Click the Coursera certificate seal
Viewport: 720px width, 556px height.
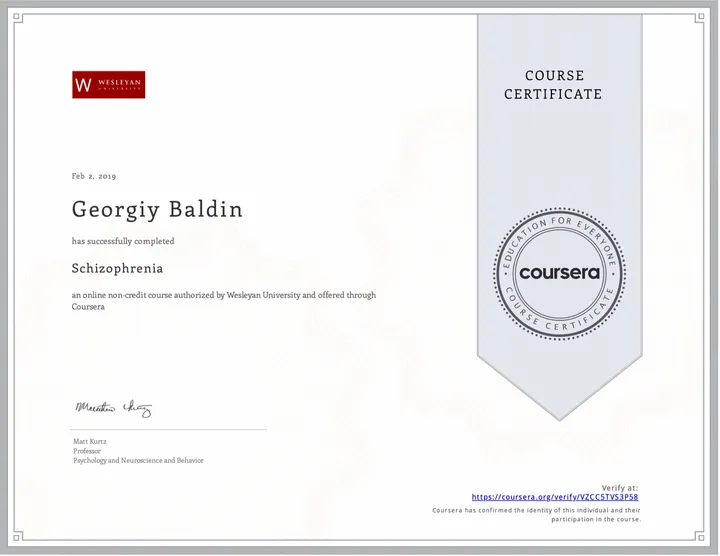(559, 274)
